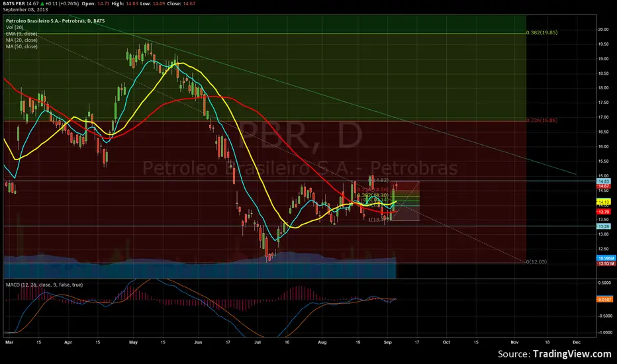Click the red 13.79 MA price tag

603,212
